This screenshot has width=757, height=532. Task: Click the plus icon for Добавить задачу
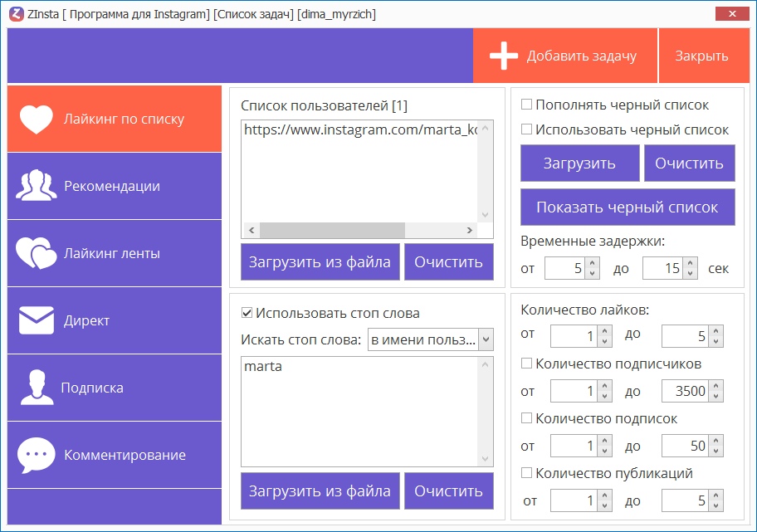point(504,56)
